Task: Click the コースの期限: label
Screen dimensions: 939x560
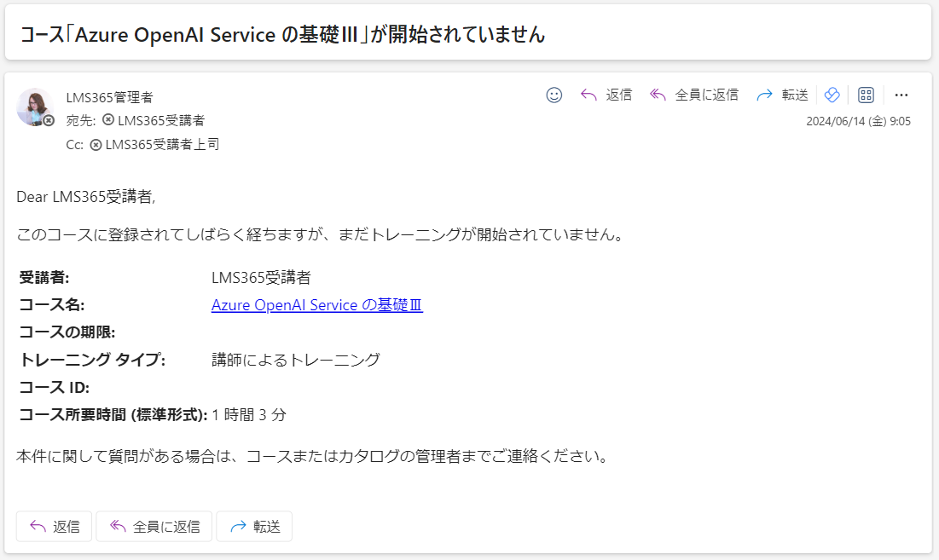Action: pyautogui.click(x=67, y=332)
